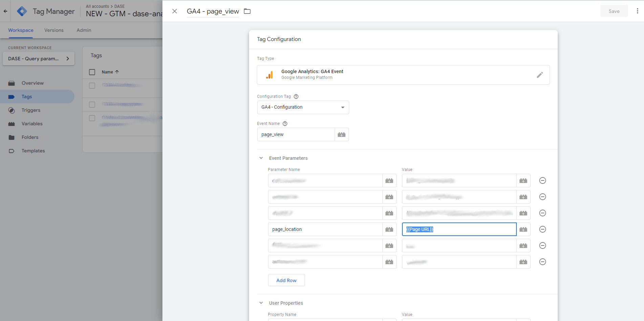Click the folder icon beside tag name

point(247,11)
